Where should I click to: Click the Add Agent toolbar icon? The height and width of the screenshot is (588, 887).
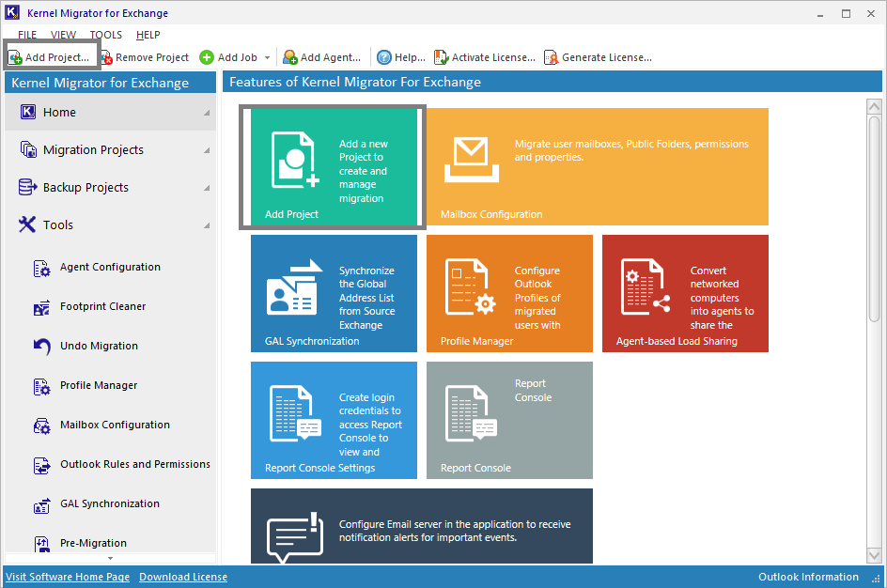(x=290, y=57)
